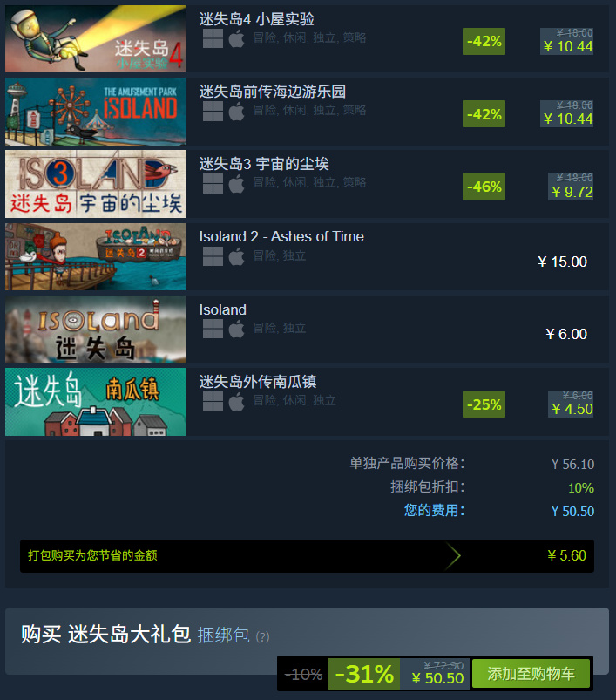Screen dimensions: 616x700
Task: Click the Apple icon under 迷失岛4 小屋实验
Action: coord(236,38)
